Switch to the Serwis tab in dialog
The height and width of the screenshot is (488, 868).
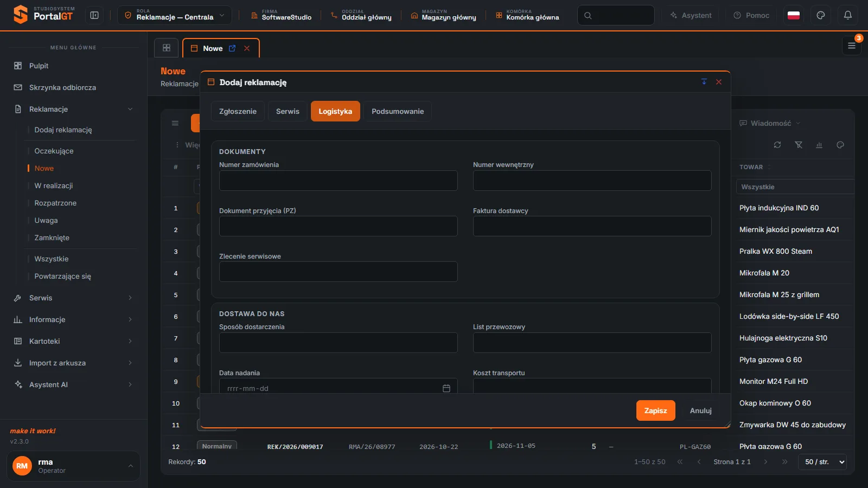click(288, 111)
